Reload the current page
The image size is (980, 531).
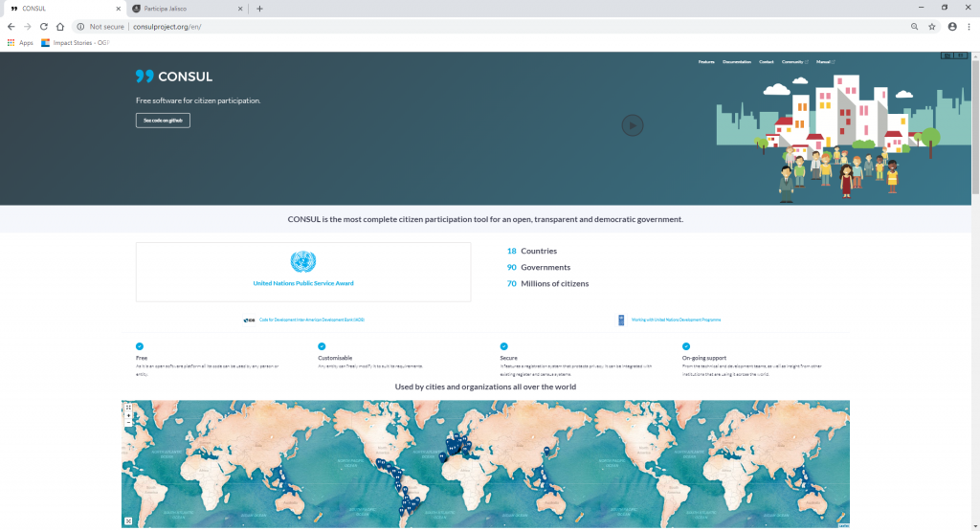coord(44,27)
